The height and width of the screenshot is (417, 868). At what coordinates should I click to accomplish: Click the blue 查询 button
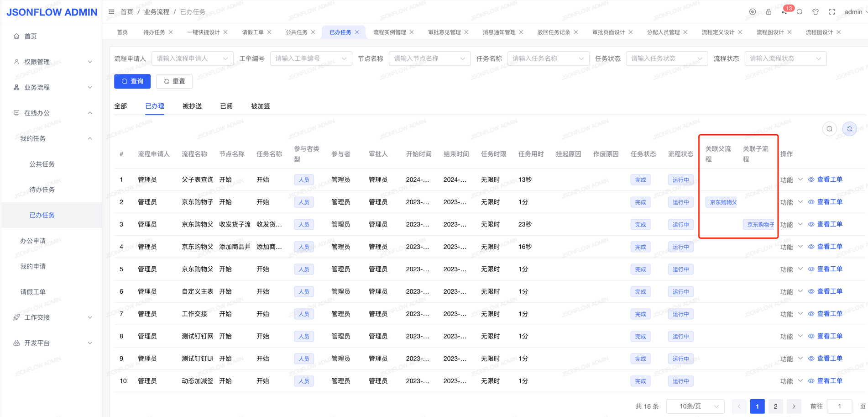pyautogui.click(x=132, y=81)
